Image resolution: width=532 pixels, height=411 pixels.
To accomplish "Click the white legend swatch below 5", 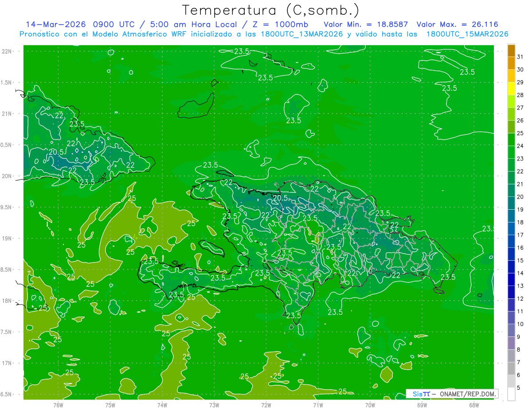I will [x=511, y=394].
